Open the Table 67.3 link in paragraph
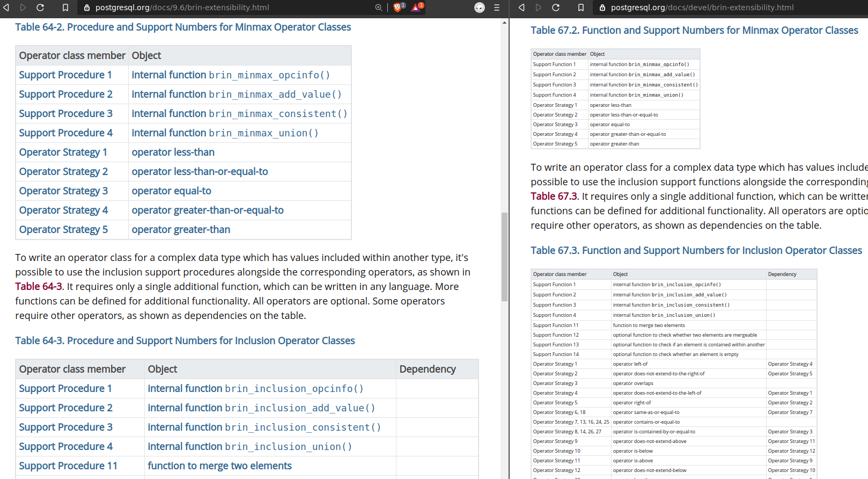This screenshot has width=868, height=479. pyautogui.click(x=554, y=197)
